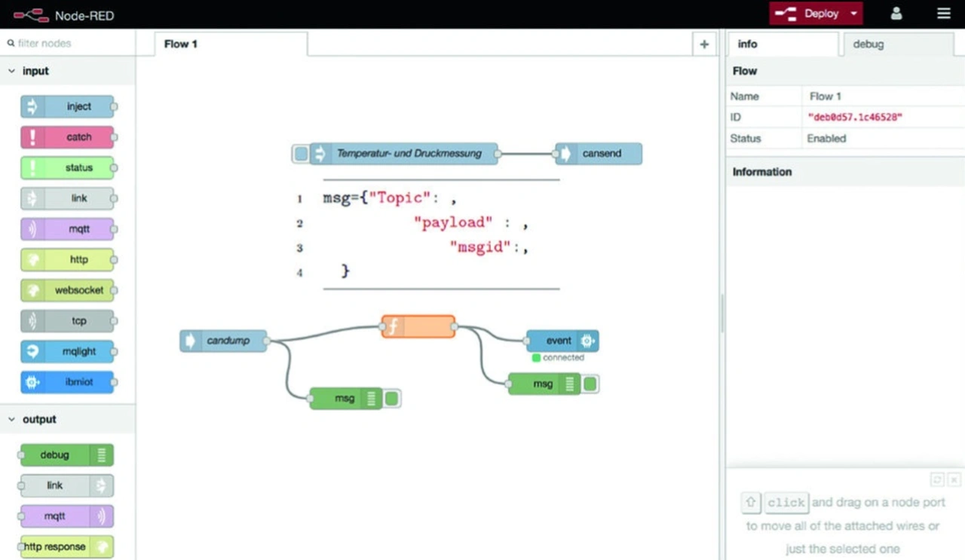Viewport: 965px width, 560px height.
Task: Open the Deploy dropdown arrow
Action: [x=853, y=14]
